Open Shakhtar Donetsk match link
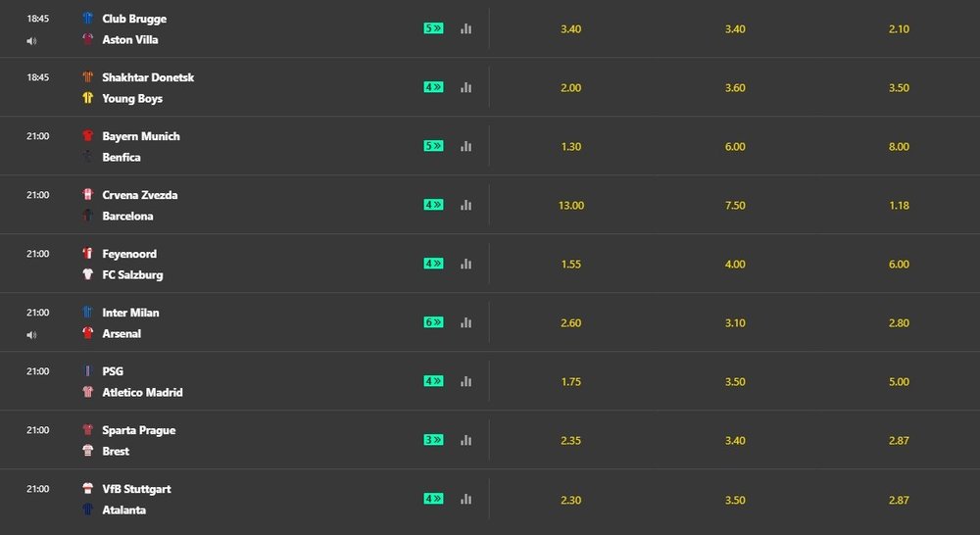This screenshot has height=535, width=980. coord(148,77)
